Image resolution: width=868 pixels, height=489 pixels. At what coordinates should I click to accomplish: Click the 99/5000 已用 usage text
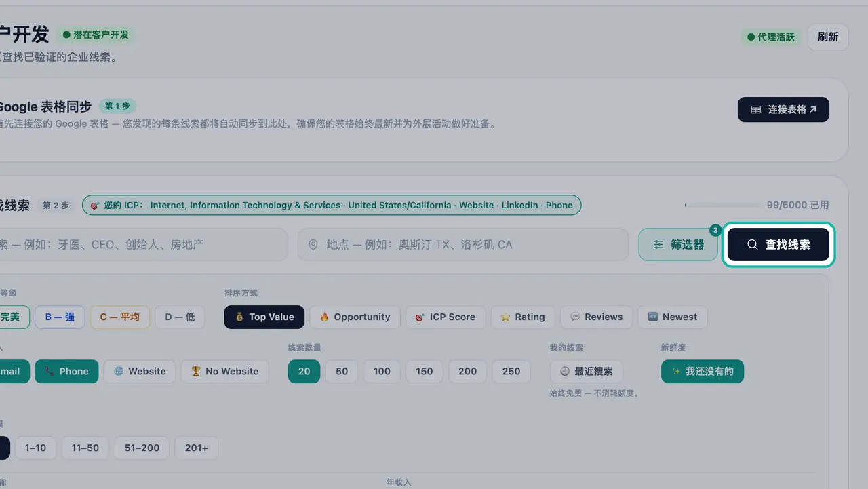click(x=797, y=205)
